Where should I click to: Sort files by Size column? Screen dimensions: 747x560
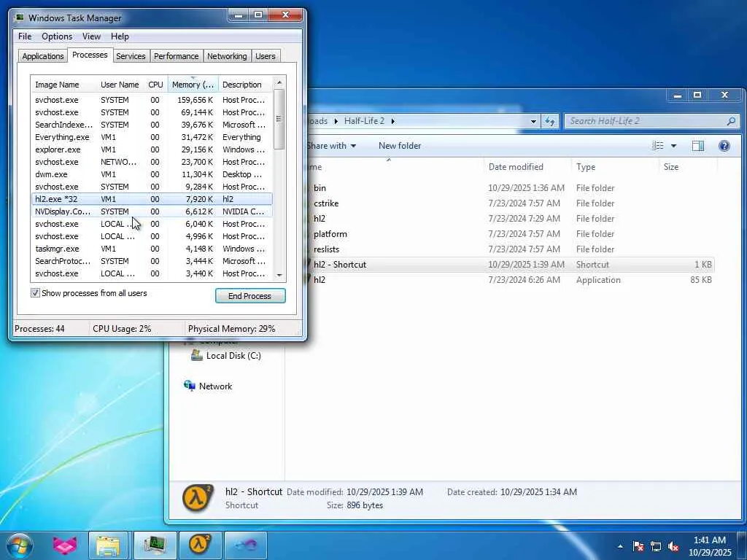click(671, 167)
